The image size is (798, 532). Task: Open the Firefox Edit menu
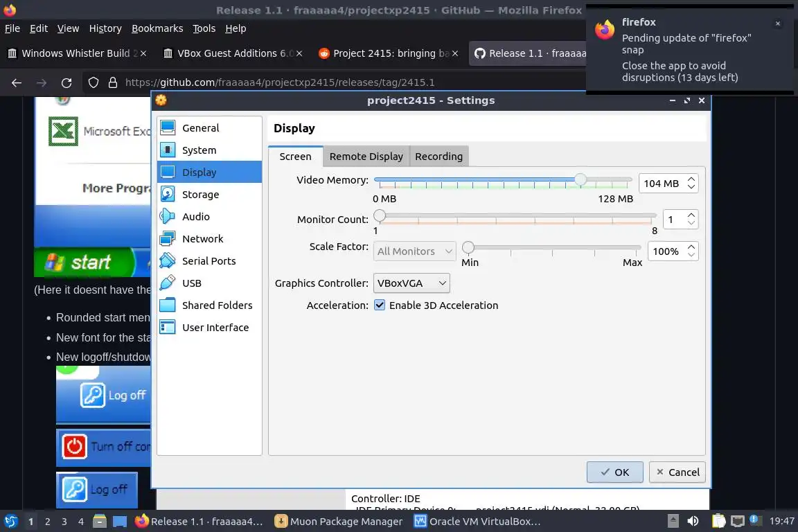pyautogui.click(x=39, y=28)
